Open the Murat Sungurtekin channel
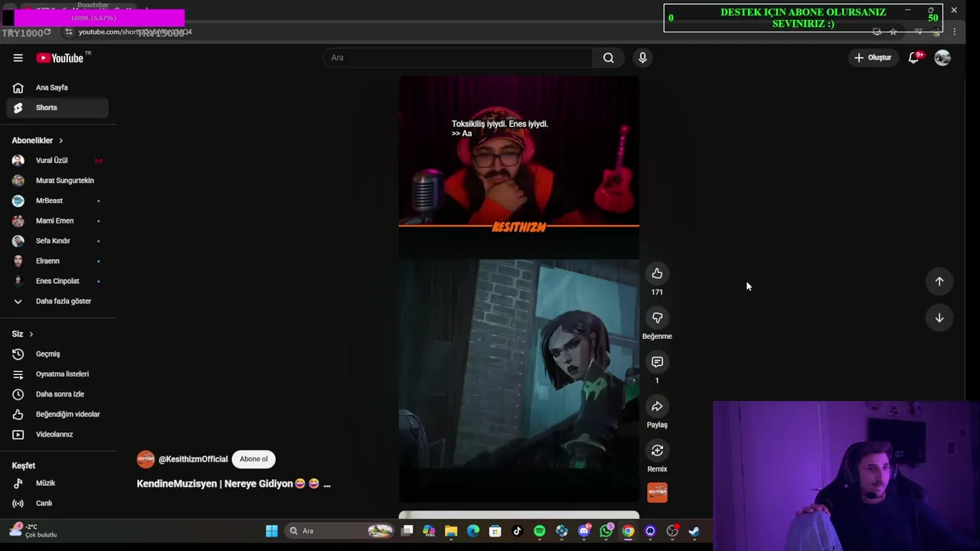The image size is (980, 551). (57, 181)
